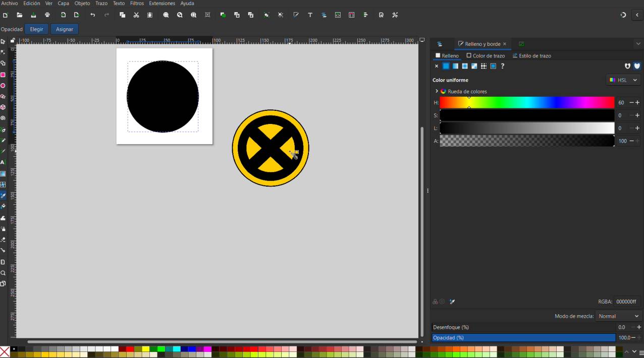644x358 pixels.
Task: Choose linear gradient fill type
Action: point(455,66)
